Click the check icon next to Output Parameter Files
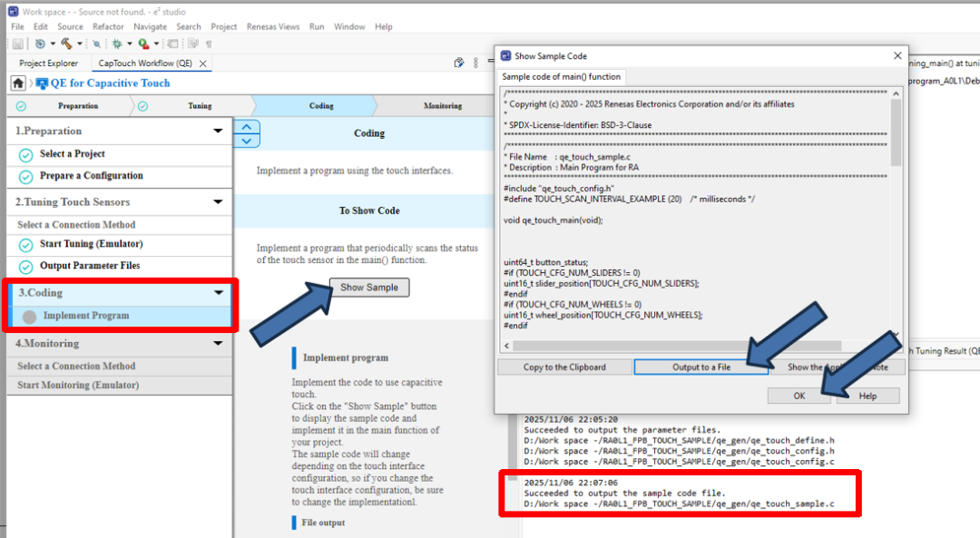This screenshot has height=538, width=980. [25, 267]
